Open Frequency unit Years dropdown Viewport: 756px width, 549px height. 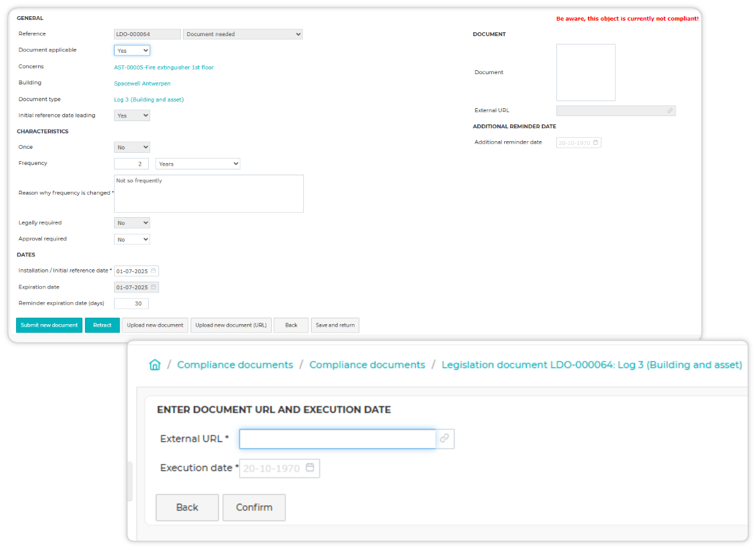click(198, 164)
